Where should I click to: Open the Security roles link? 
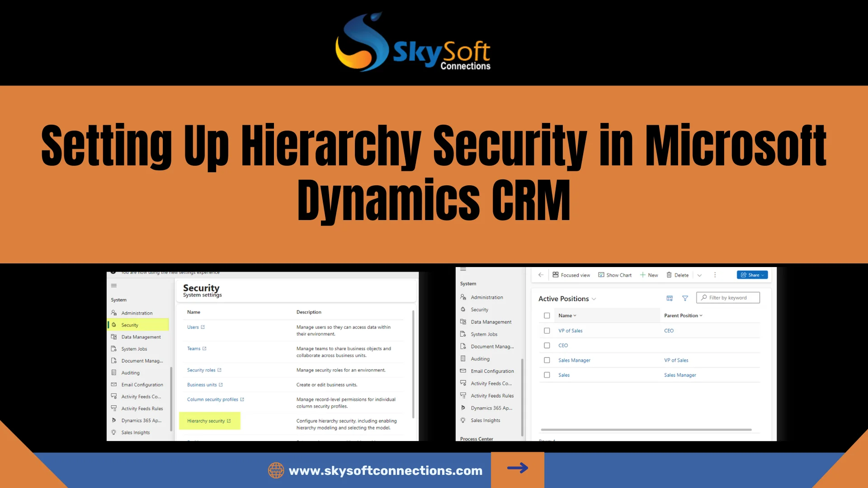pos(204,370)
